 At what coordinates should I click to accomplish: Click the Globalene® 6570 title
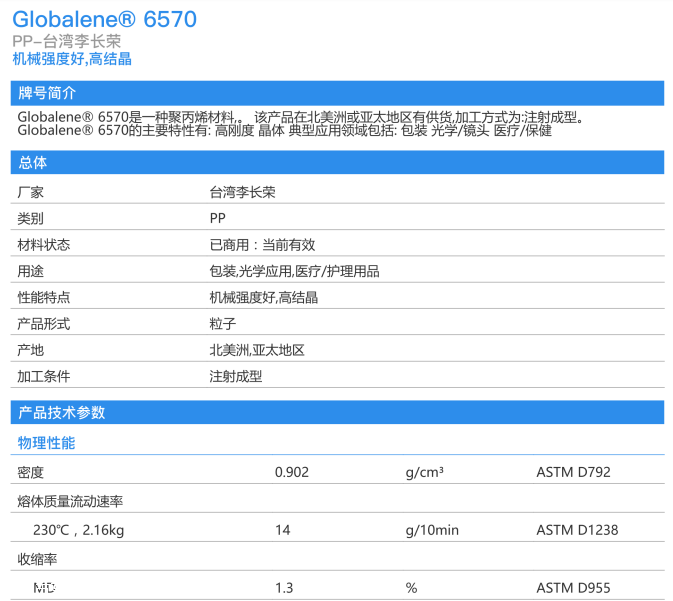tap(104, 19)
